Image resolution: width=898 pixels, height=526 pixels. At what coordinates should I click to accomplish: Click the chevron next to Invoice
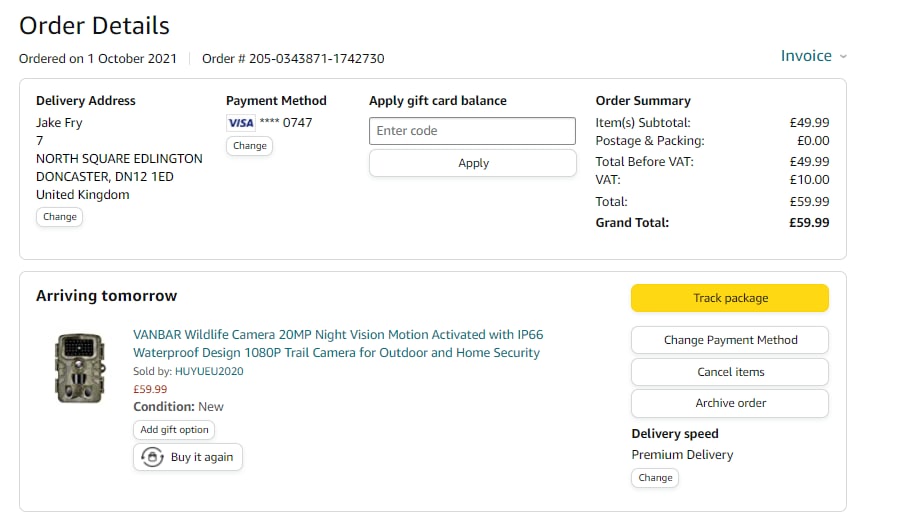[843, 57]
